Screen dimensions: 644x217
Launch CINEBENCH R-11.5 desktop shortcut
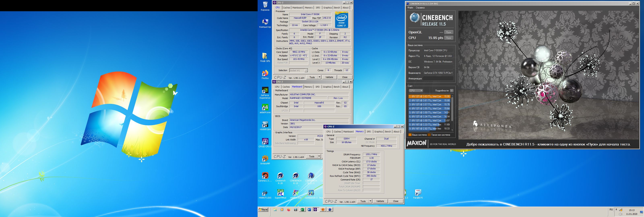point(311,178)
